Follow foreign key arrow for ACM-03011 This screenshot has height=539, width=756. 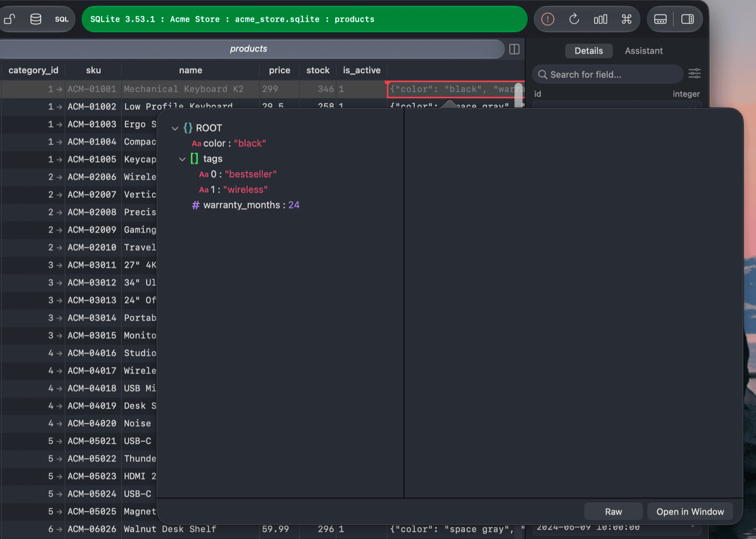(x=60, y=265)
